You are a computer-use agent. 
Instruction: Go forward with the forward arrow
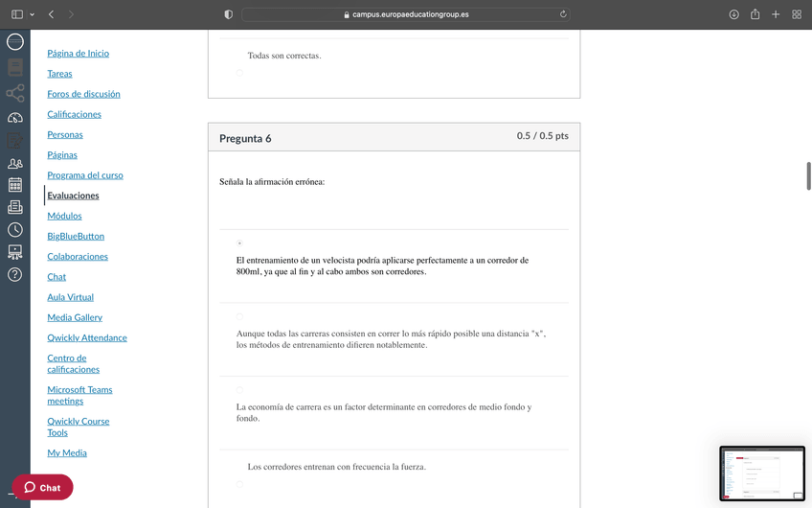click(x=71, y=14)
